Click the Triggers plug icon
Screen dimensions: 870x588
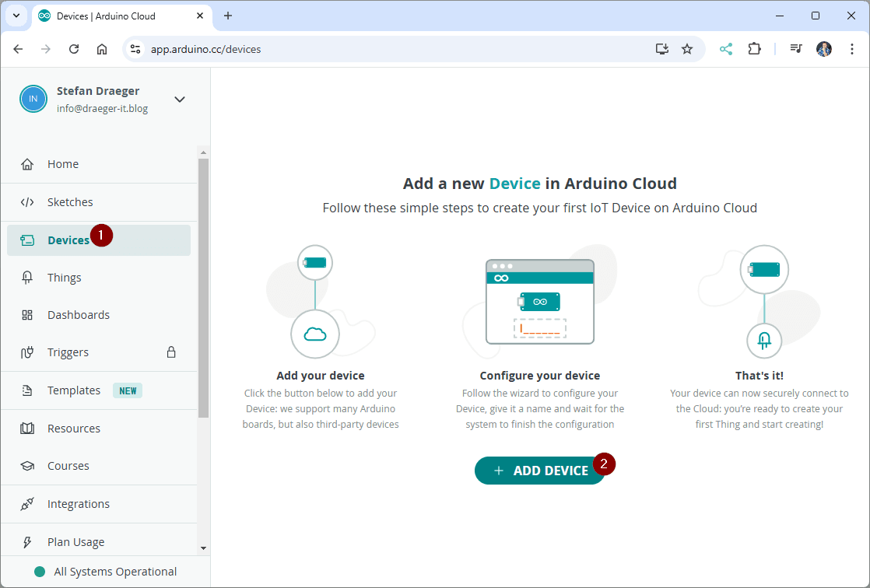pos(27,352)
